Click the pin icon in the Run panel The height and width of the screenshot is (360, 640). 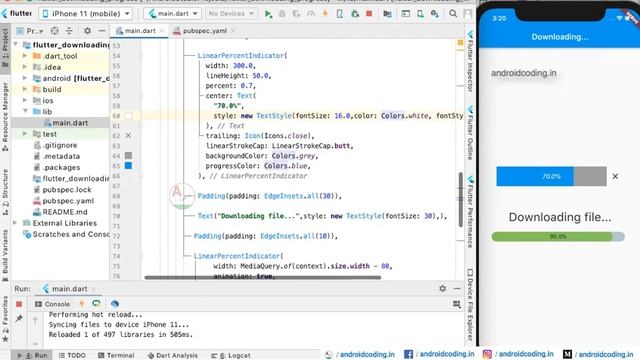[x=19, y=319]
